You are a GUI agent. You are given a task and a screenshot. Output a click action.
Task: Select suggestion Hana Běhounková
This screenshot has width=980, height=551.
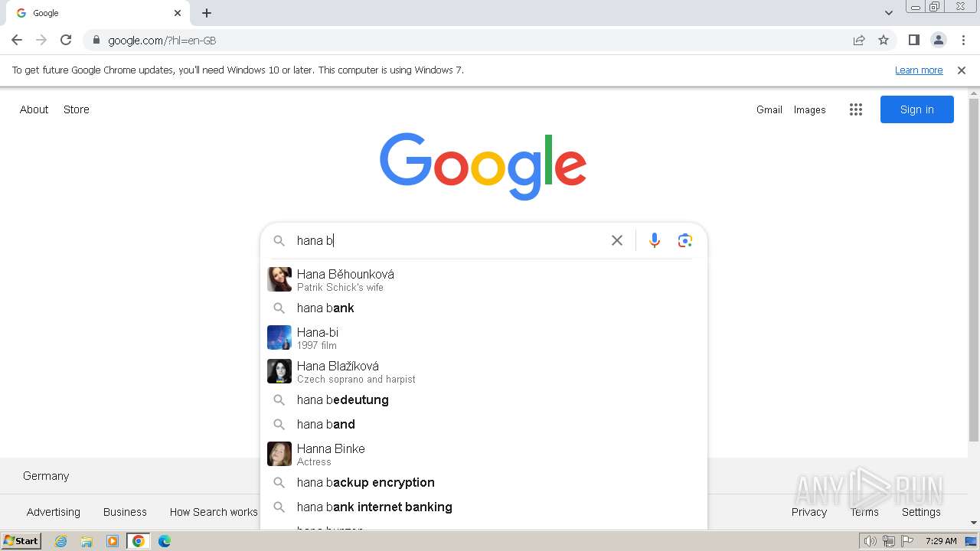tap(484, 279)
